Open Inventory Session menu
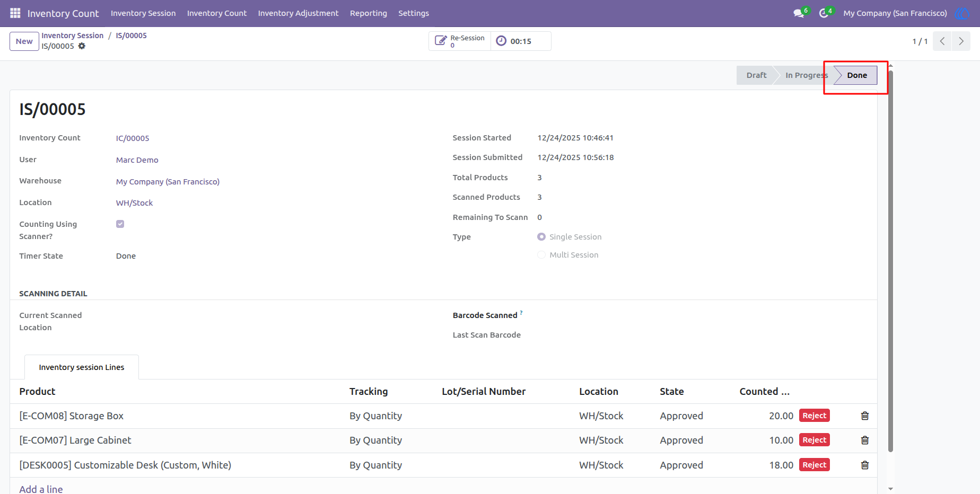 pyautogui.click(x=143, y=13)
